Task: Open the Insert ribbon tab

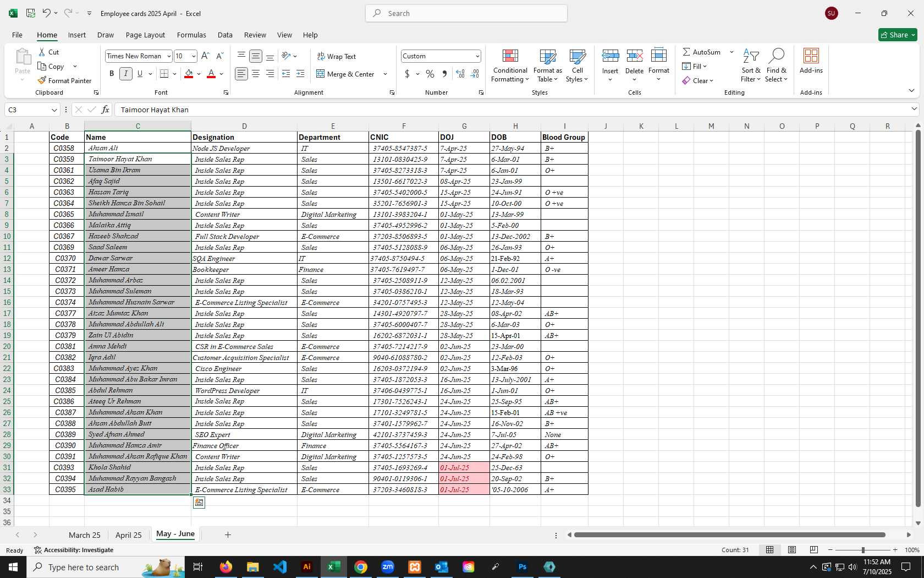Action: coord(77,35)
